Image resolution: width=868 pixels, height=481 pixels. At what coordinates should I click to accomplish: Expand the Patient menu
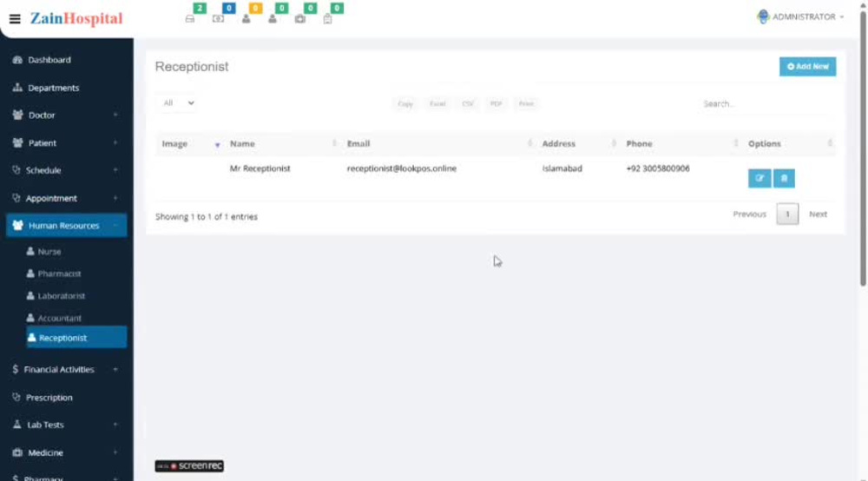[x=67, y=142]
